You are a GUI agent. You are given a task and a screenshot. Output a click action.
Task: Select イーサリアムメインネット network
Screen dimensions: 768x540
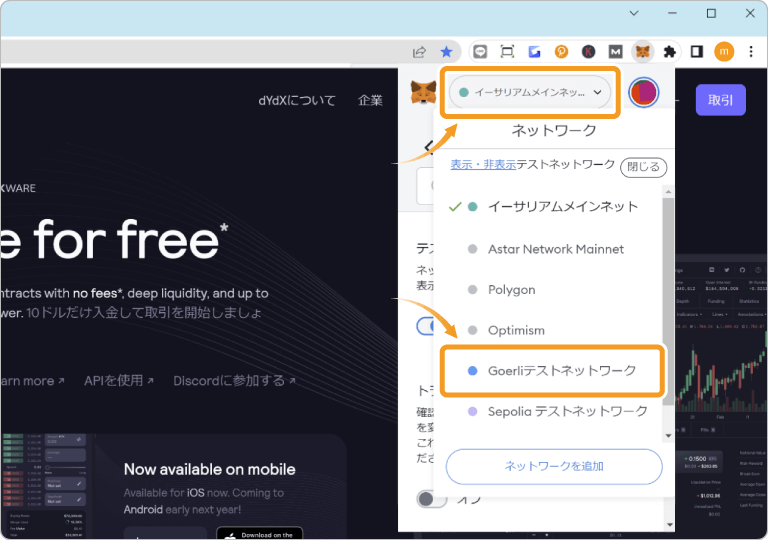(549, 207)
